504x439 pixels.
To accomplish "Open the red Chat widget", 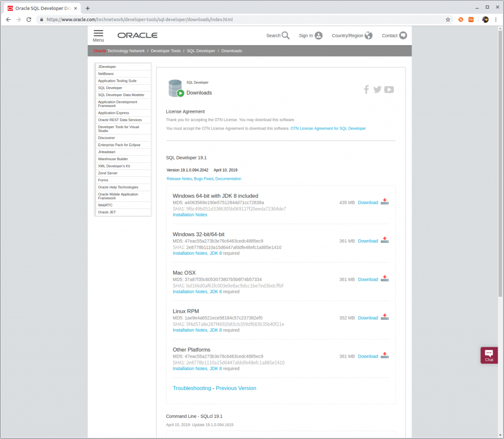I will tap(489, 355).
